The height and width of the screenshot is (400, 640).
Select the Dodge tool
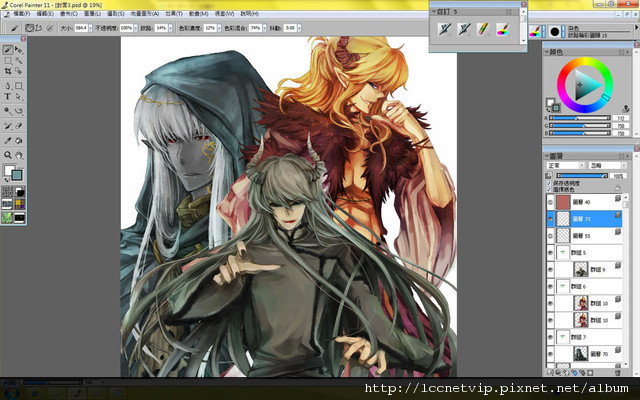8,111
